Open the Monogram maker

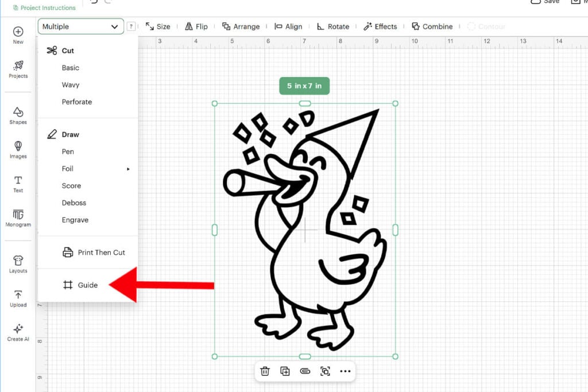click(18, 218)
